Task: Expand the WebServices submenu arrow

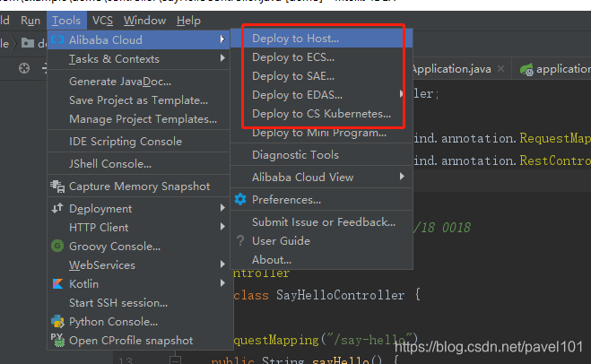Action: [x=222, y=264]
